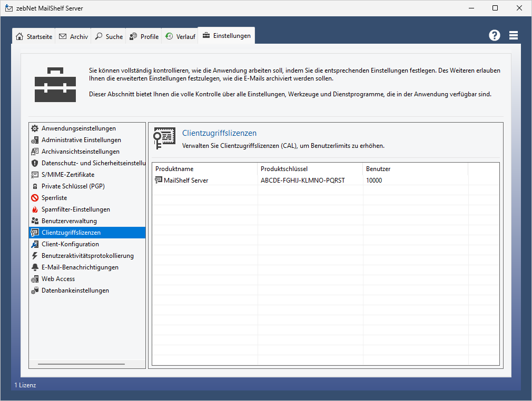
Task: Click the Sperrliste red prohibition icon
Action: [35, 198]
